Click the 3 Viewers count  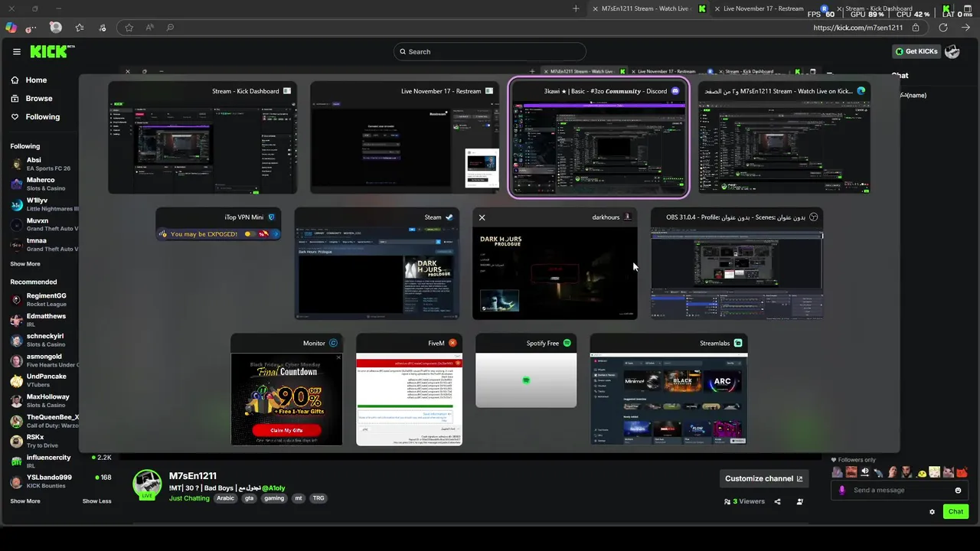[x=744, y=502]
